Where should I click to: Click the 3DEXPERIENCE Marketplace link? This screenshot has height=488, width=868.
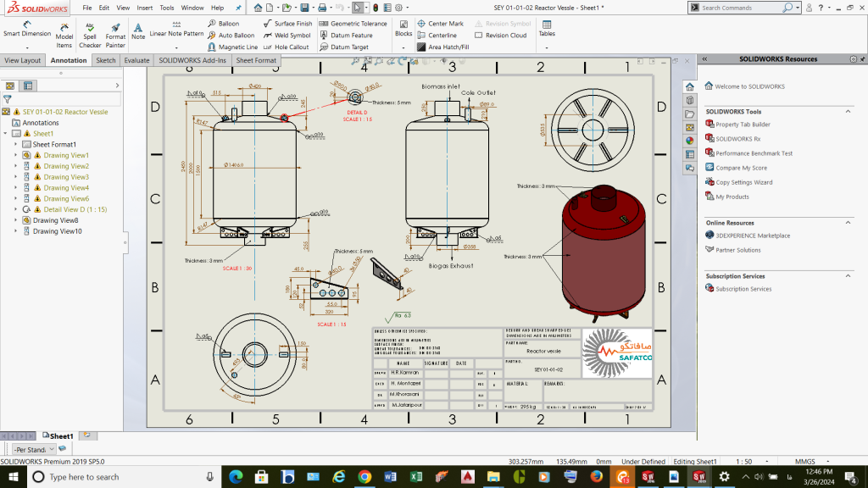point(753,236)
